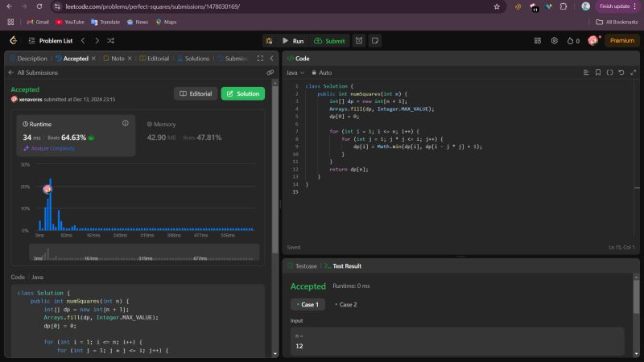This screenshot has width=644, height=362.
Task: Click the shuffle random problem icon
Action: point(110,40)
